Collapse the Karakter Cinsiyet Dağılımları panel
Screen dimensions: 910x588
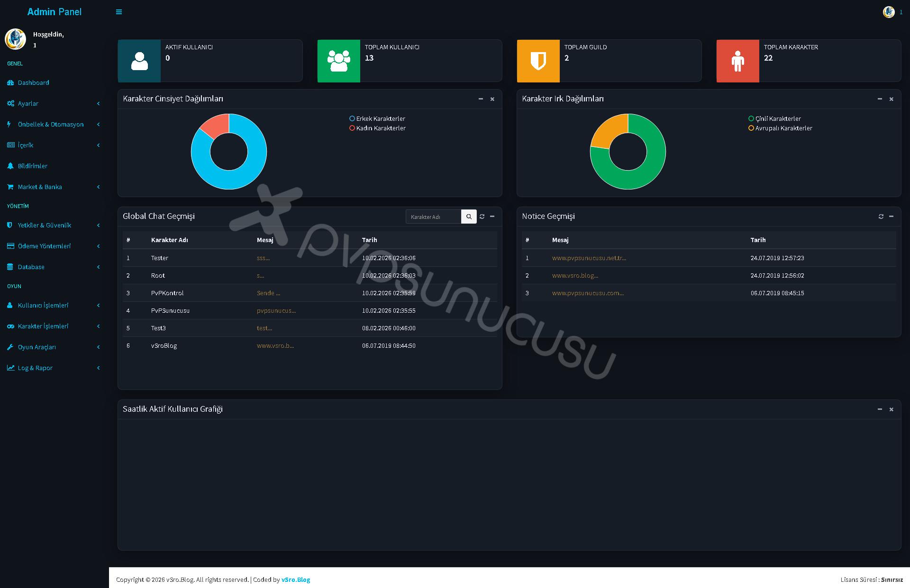click(481, 99)
